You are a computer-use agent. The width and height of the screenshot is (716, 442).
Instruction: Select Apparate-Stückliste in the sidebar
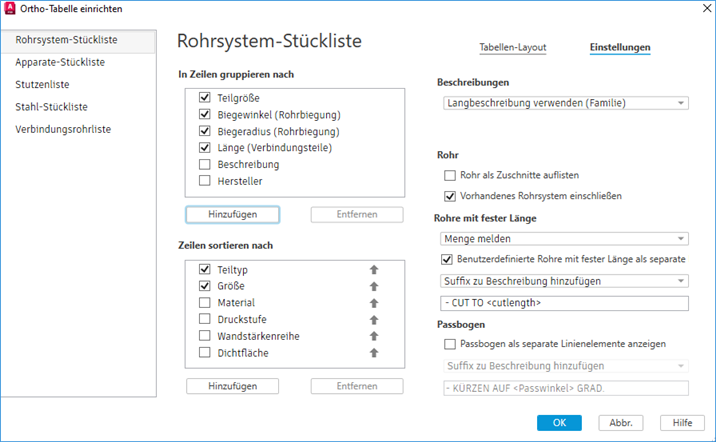pyautogui.click(x=61, y=62)
